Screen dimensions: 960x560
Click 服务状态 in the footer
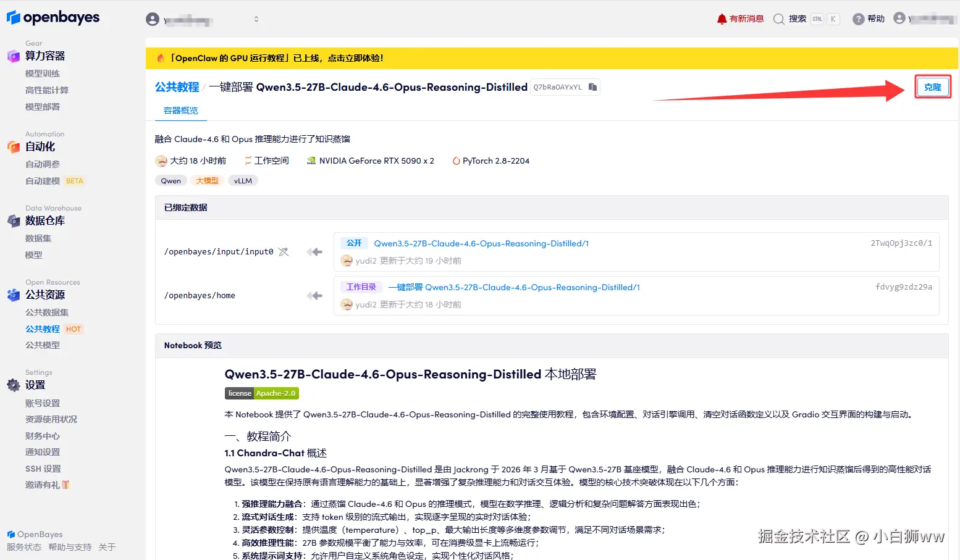pyautogui.click(x=24, y=547)
